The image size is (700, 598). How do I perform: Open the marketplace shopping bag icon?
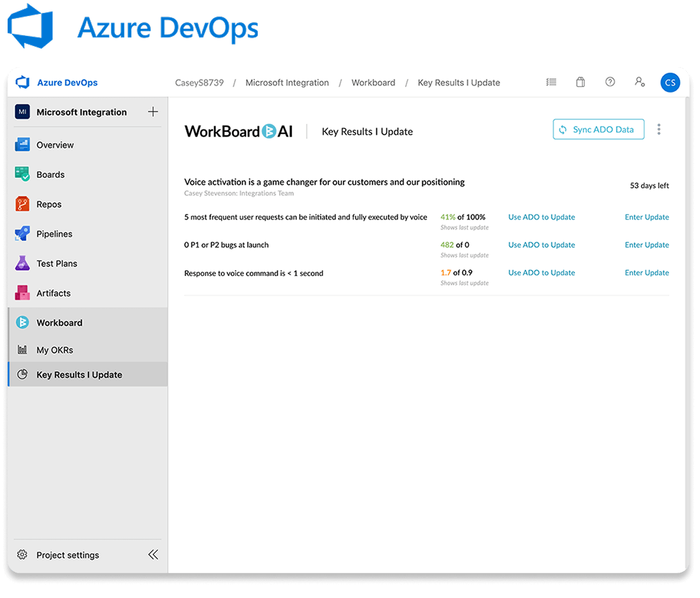pos(580,82)
